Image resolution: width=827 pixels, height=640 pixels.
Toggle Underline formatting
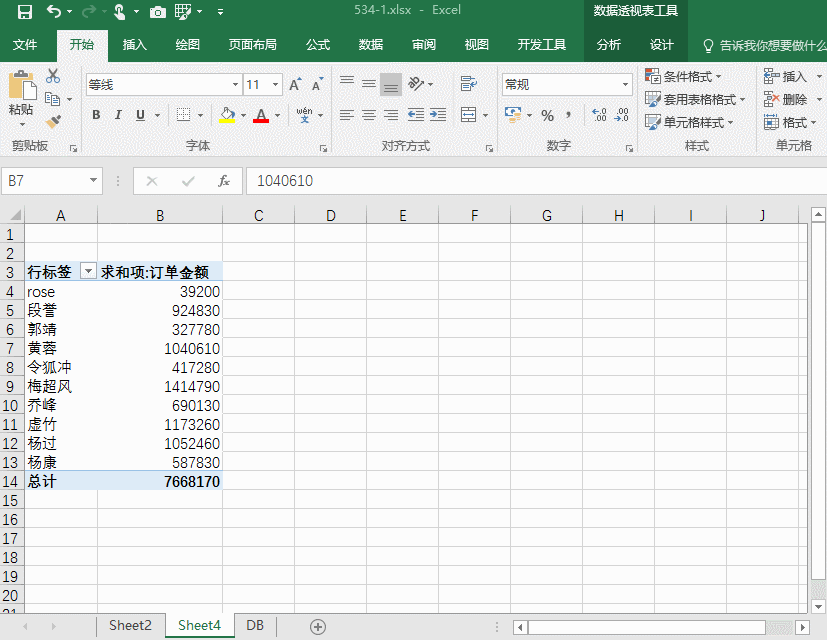pyautogui.click(x=140, y=115)
